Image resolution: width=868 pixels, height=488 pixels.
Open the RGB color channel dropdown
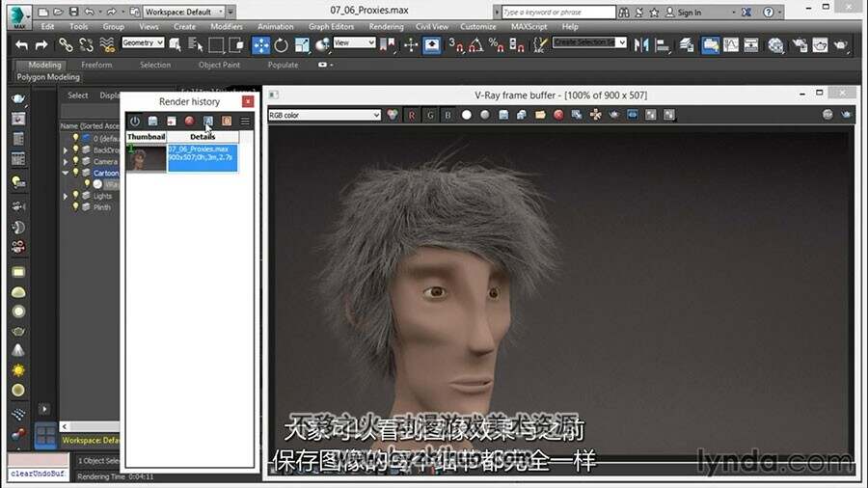point(324,115)
